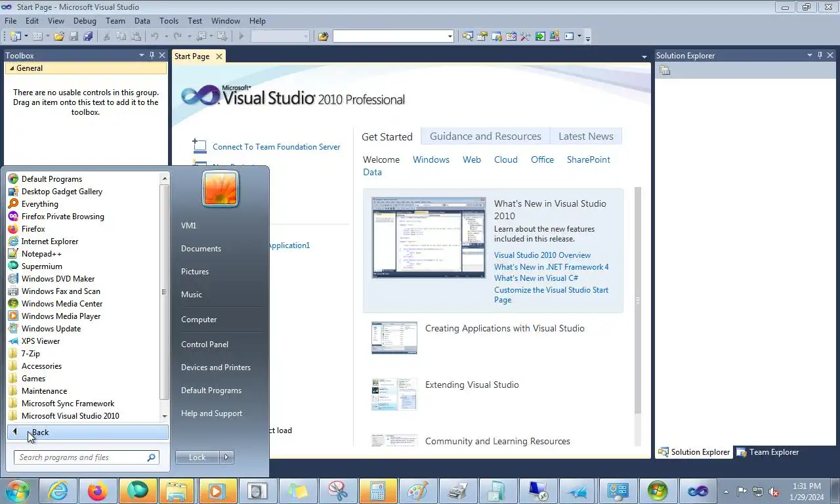Launch Supermium from the Start menu
This screenshot has height=504, width=840.
[87, 266]
